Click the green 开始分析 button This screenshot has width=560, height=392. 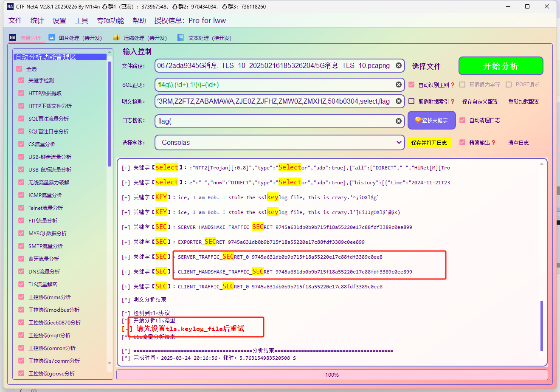pyautogui.click(x=501, y=66)
